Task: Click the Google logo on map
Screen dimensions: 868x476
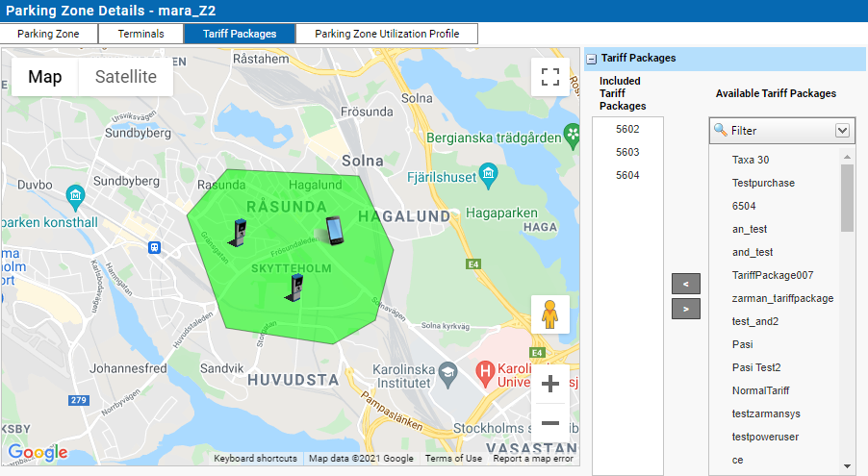Action: point(38,452)
